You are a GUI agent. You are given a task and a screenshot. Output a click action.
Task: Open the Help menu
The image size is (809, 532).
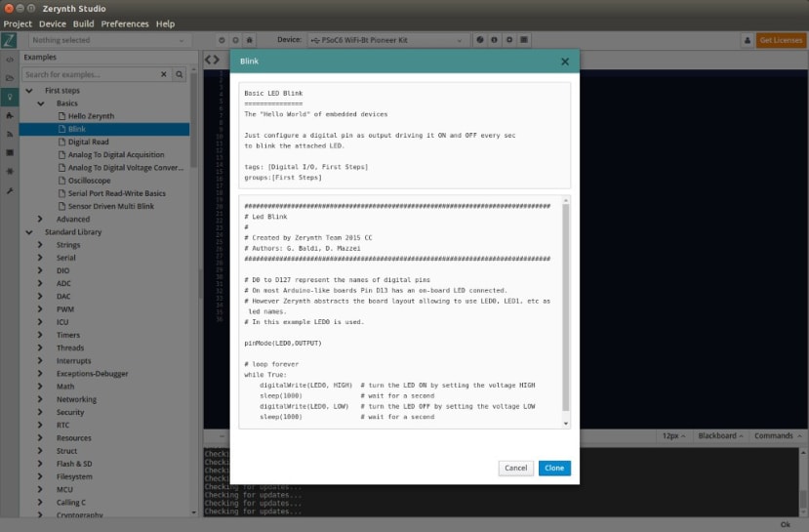click(x=165, y=23)
